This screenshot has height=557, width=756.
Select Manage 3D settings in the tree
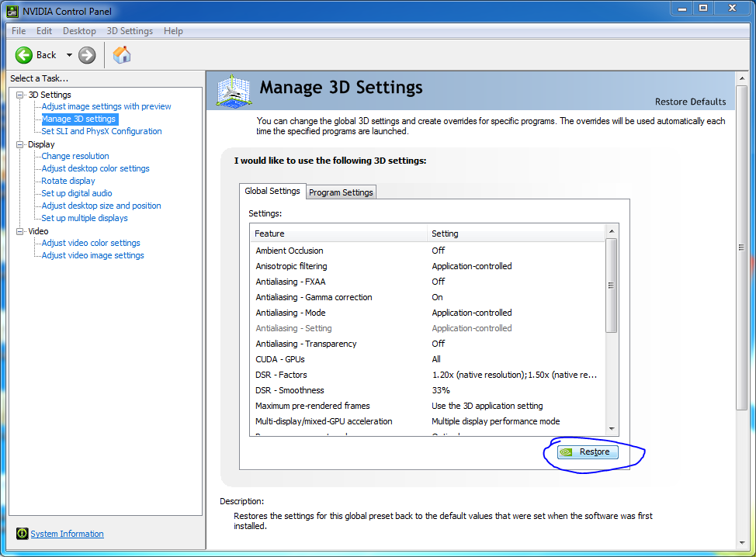(x=78, y=119)
